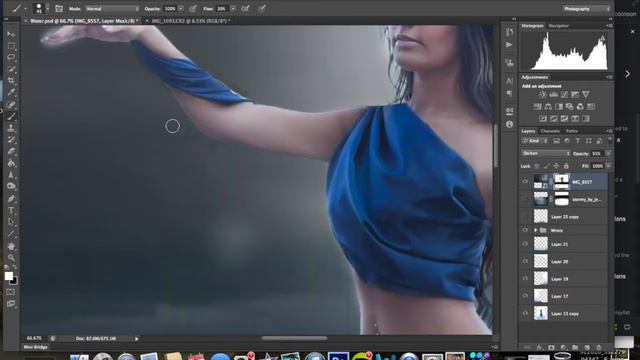Add a Vibrance adjustment
Viewport: 640px width, 360px height.
(575, 95)
